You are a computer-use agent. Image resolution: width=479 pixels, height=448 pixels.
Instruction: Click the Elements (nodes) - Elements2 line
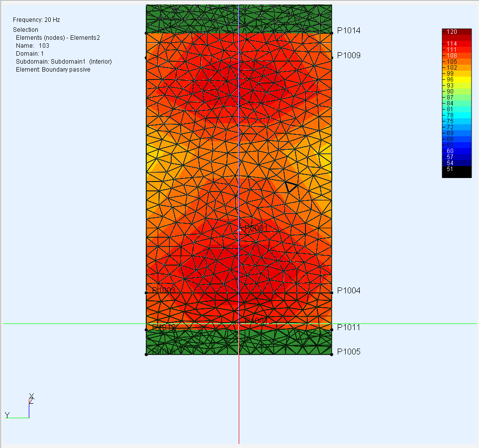coord(58,37)
